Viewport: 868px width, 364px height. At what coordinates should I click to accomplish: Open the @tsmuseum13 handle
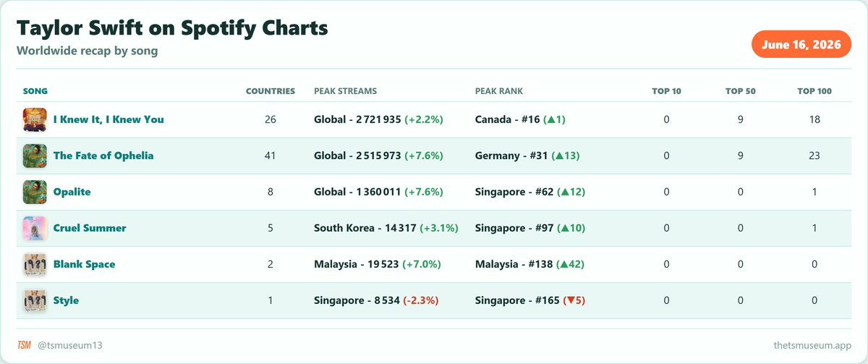point(70,346)
